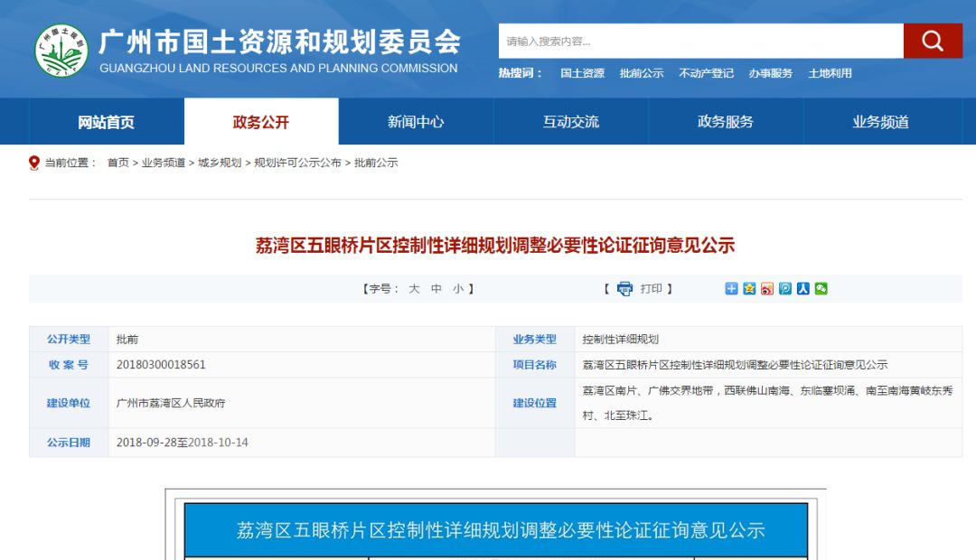Click the 打印 print text link
The height and width of the screenshot is (560, 976).
651,289
